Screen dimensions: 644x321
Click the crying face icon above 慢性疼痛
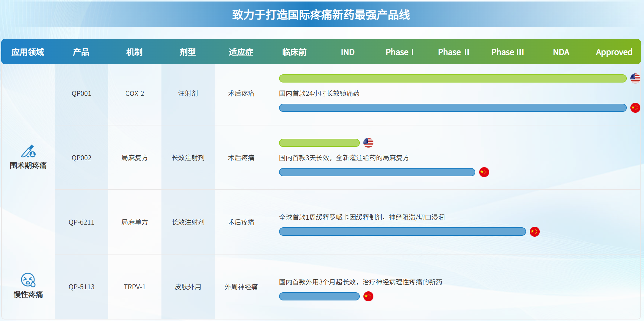coord(28,280)
